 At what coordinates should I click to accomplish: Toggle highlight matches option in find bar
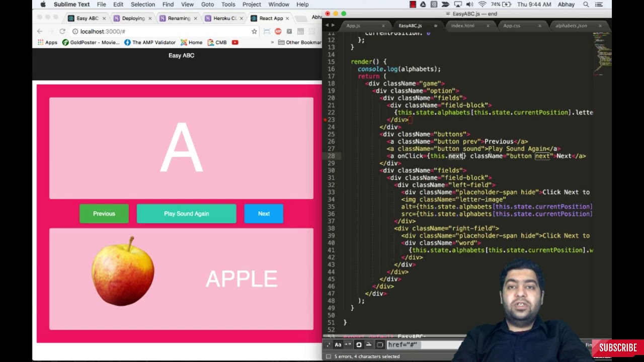(380, 345)
